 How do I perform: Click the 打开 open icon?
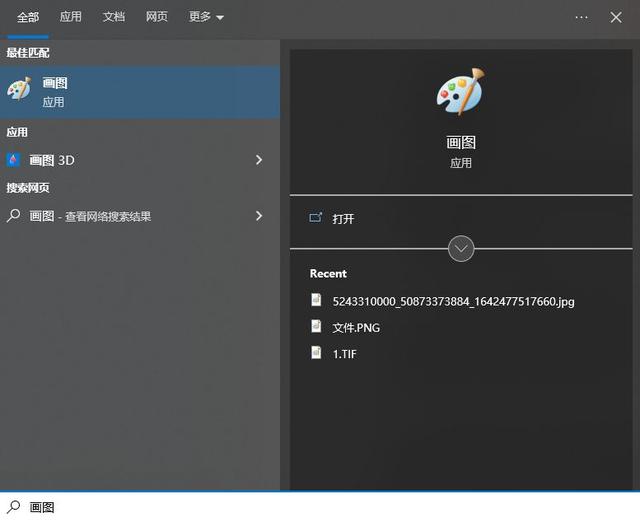pos(316,218)
